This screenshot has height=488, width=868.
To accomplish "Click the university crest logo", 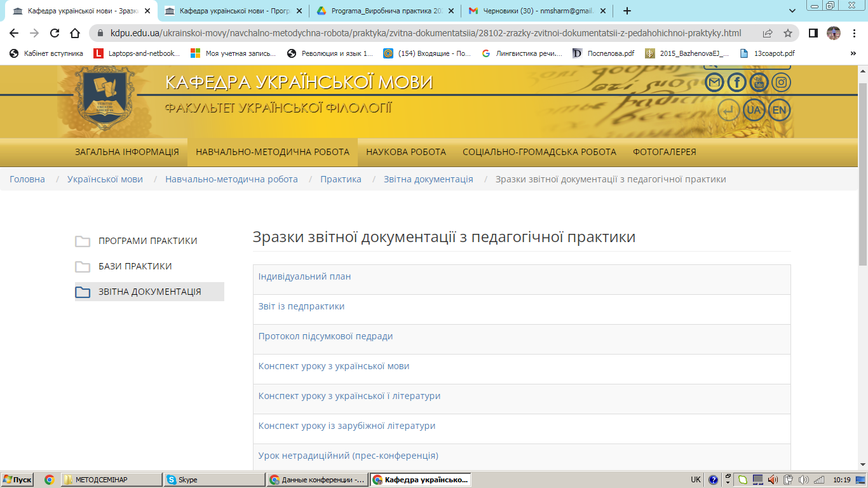I will (105, 97).
